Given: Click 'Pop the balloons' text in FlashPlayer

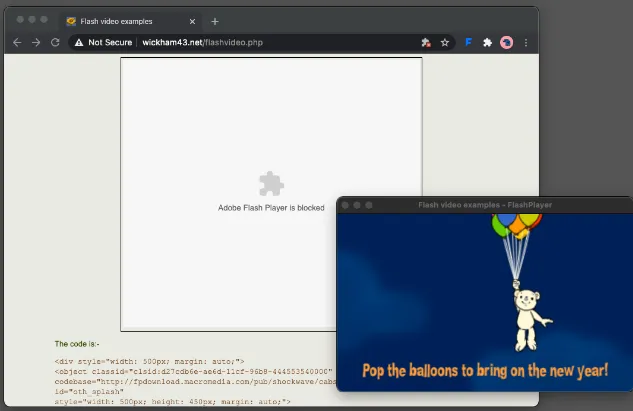Looking at the screenshot, I should tap(485, 371).
